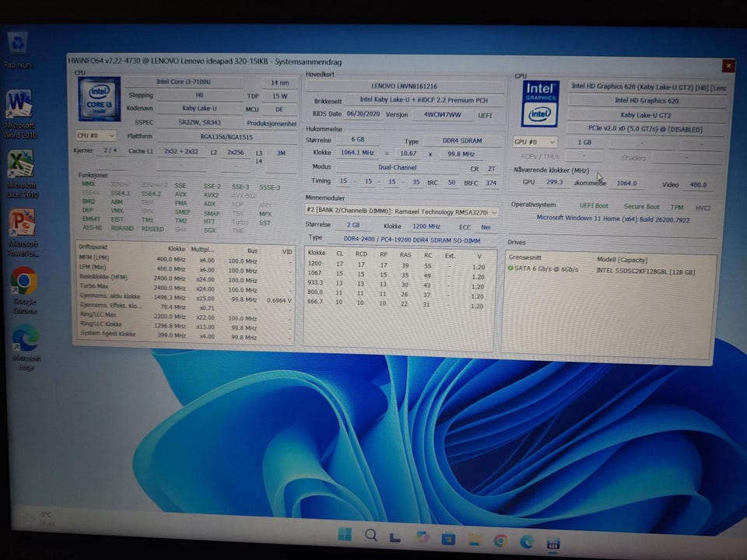Image resolution: width=747 pixels, height=560 pixels.
Task: Click the SR2ZW, SR343 SSPEC field
Action: click(199, 122)
